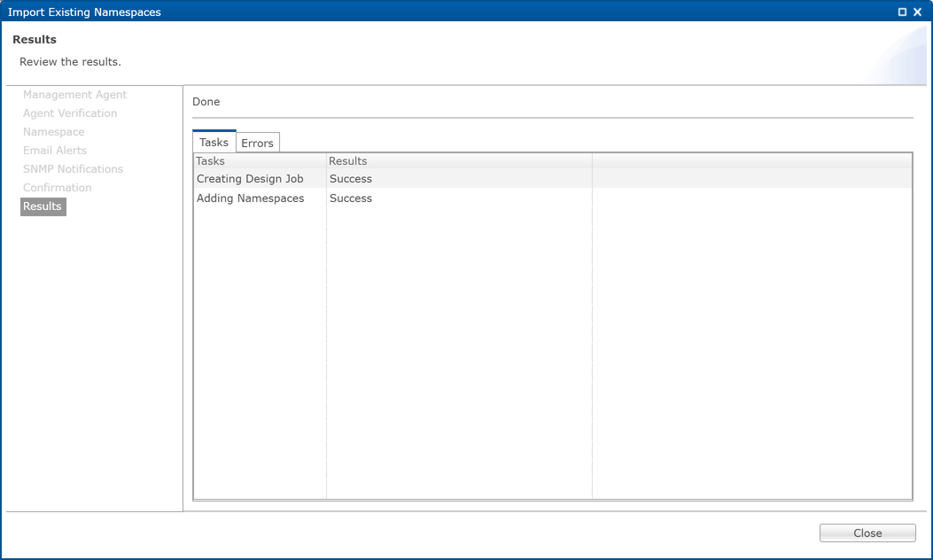Click the Close button
The image size is (933, 560).
point(867,533)
